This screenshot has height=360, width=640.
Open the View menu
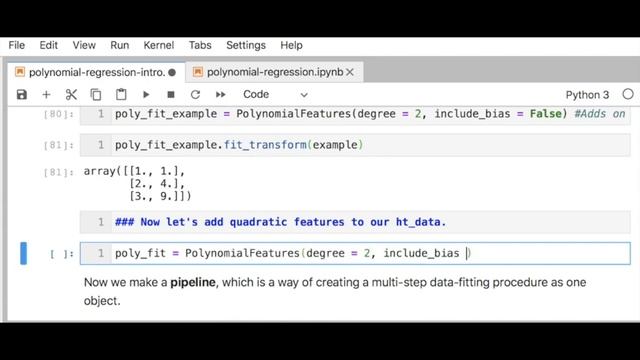(84, 45)
